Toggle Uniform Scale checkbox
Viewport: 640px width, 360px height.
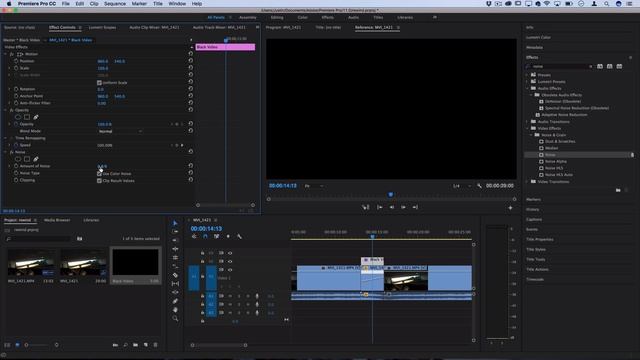(x=99, y=82)
